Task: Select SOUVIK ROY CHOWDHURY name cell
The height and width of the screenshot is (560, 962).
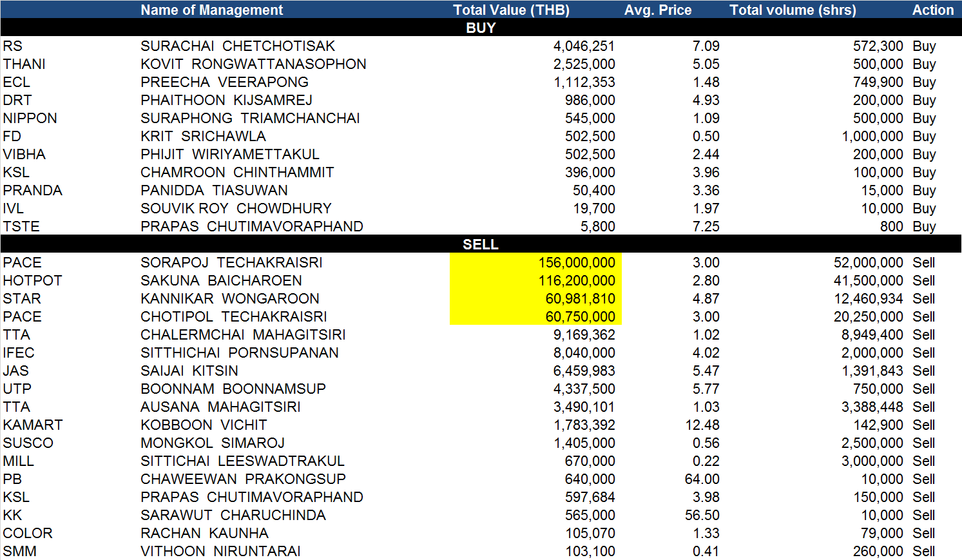Action: point(236,208)
